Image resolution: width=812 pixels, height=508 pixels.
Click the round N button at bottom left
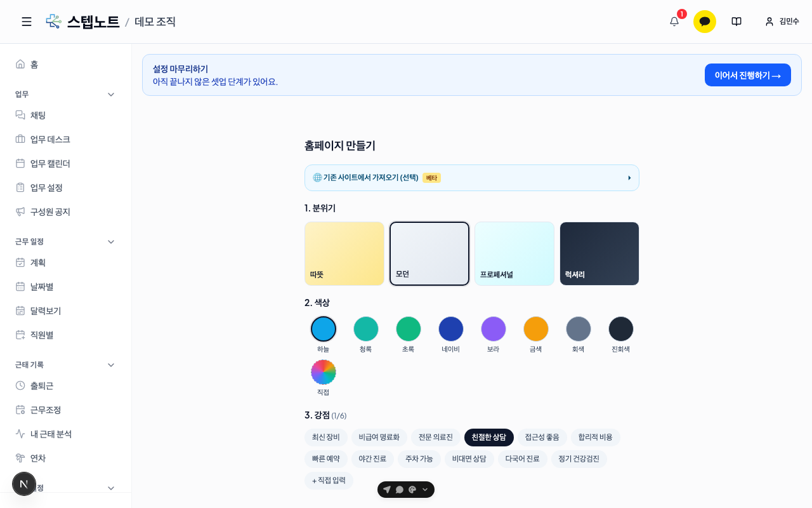[x=24, y=484]
